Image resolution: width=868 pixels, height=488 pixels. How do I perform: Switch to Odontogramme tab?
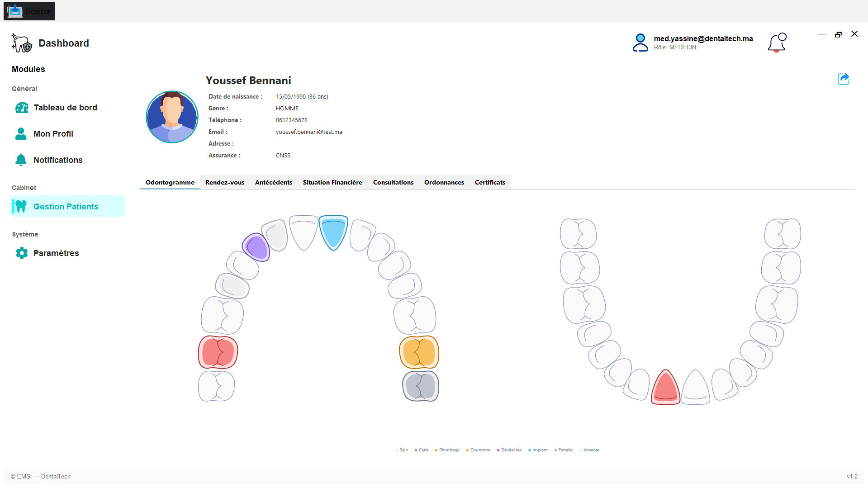pyautogui.click(x=170, y=182)
